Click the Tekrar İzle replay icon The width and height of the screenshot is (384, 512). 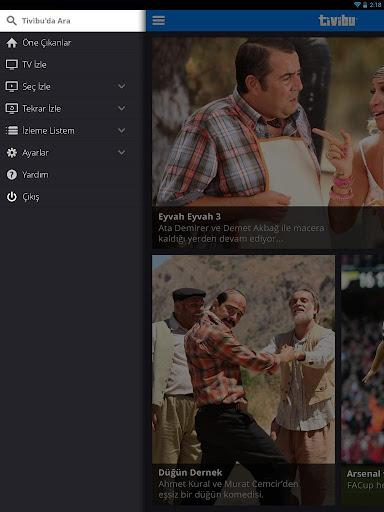click(12, 109)
